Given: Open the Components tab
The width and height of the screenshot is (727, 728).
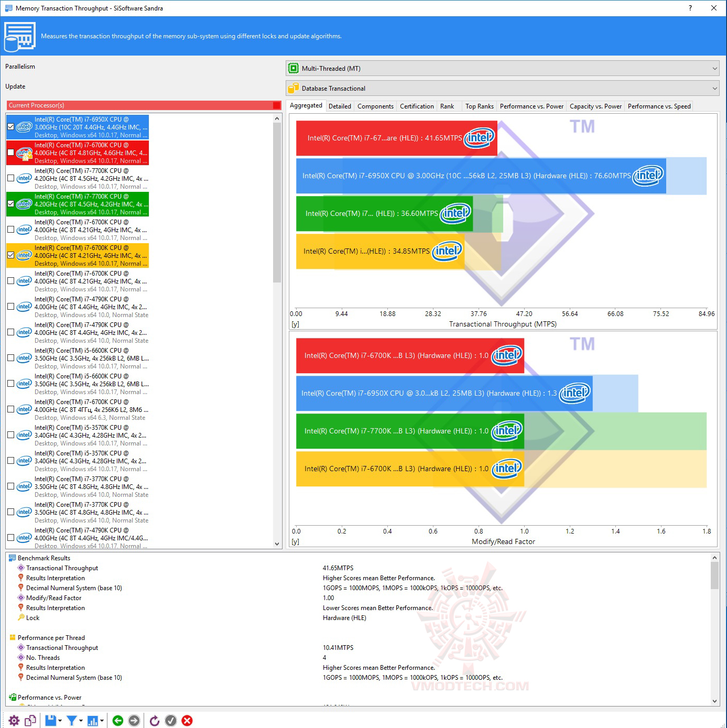Looking at the screenshot, I should pos(375,106).
